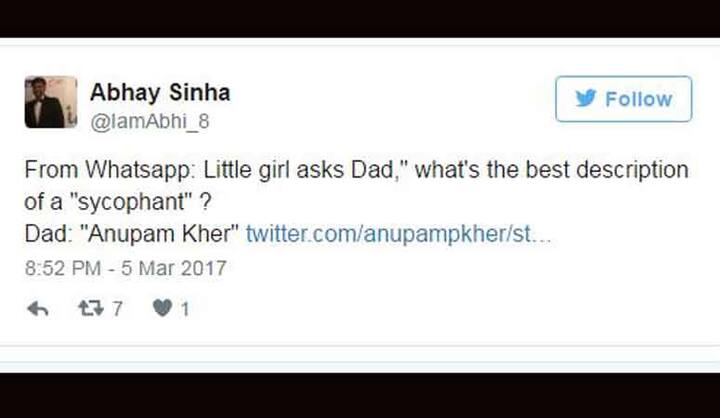This screenshot has width=720, height=418.
Task: Click the "Dad:" text starting the third line
Action: pyautogui.click(x=45, y=234)
